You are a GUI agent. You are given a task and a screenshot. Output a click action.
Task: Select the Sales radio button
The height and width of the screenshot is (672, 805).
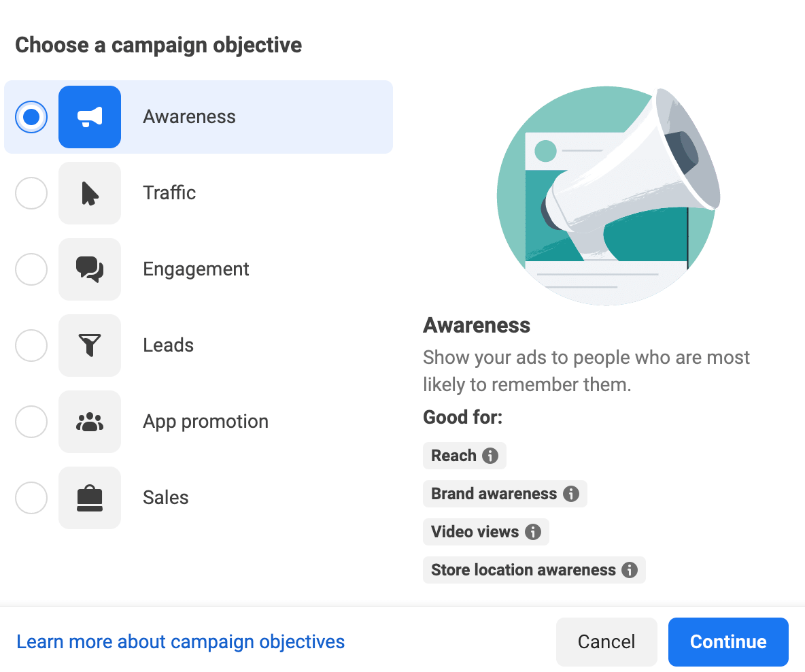tap(31, 498)
